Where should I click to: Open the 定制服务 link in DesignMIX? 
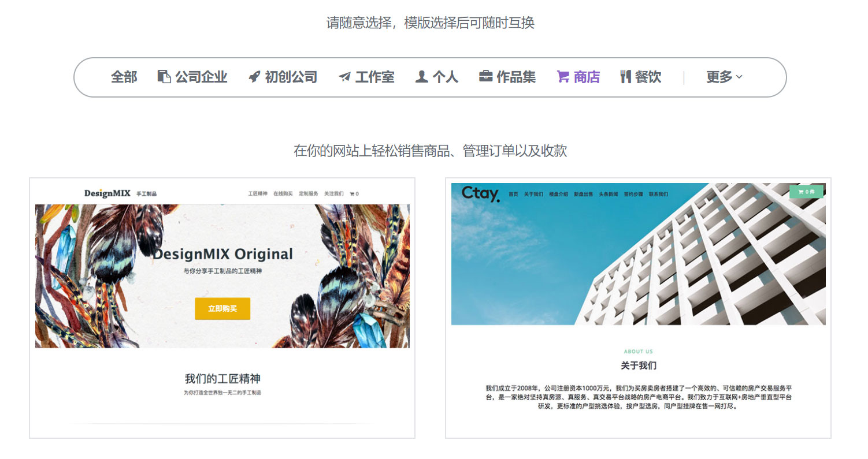pos(309,193)
